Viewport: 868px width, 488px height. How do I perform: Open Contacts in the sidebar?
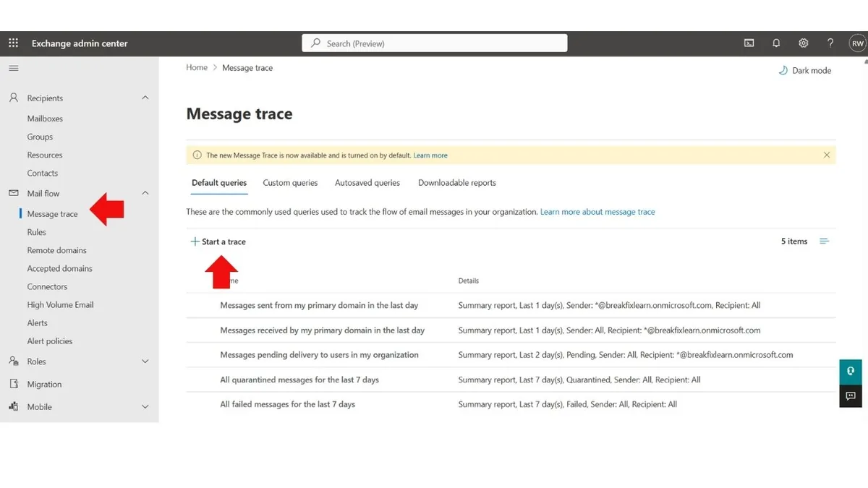click(x=43, y=174)
